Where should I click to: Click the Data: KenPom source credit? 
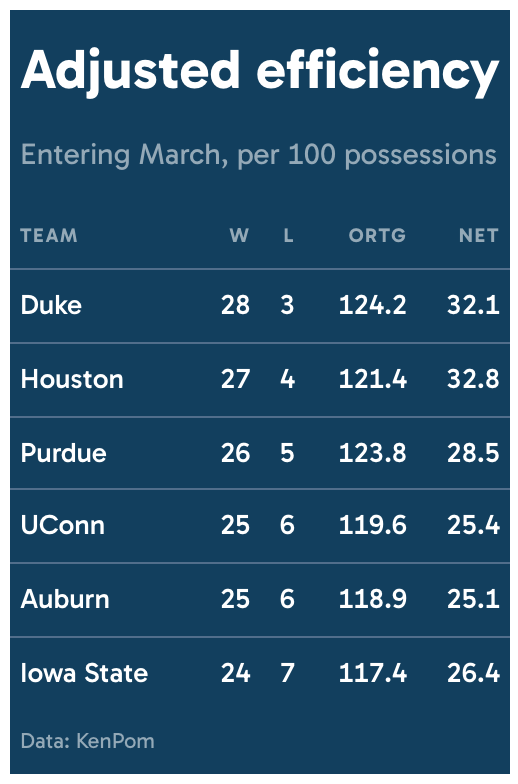pos(88,741)
